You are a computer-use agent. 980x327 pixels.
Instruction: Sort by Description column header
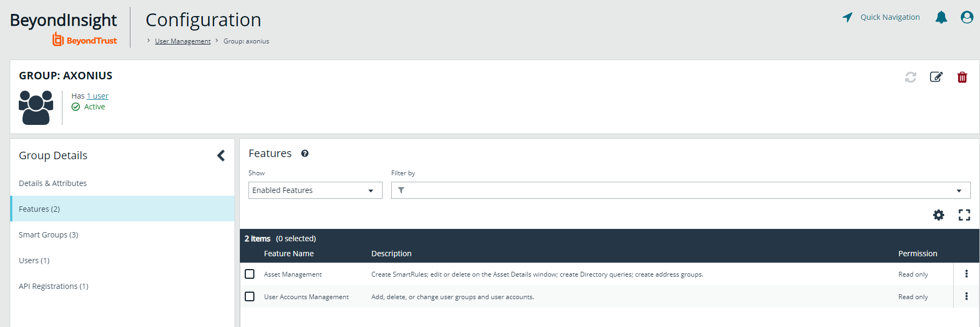pos(391,254)
